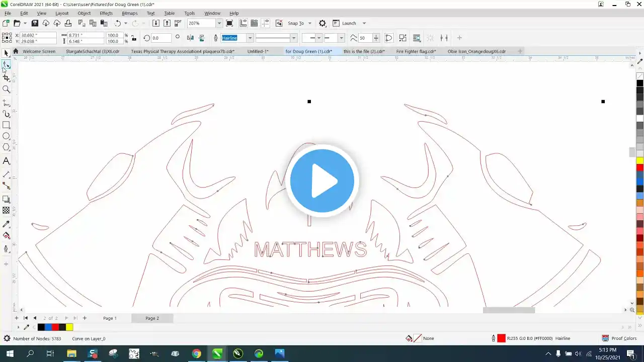644x362 pixels.
Task: Click the rotation angle field
Action: 161,38
